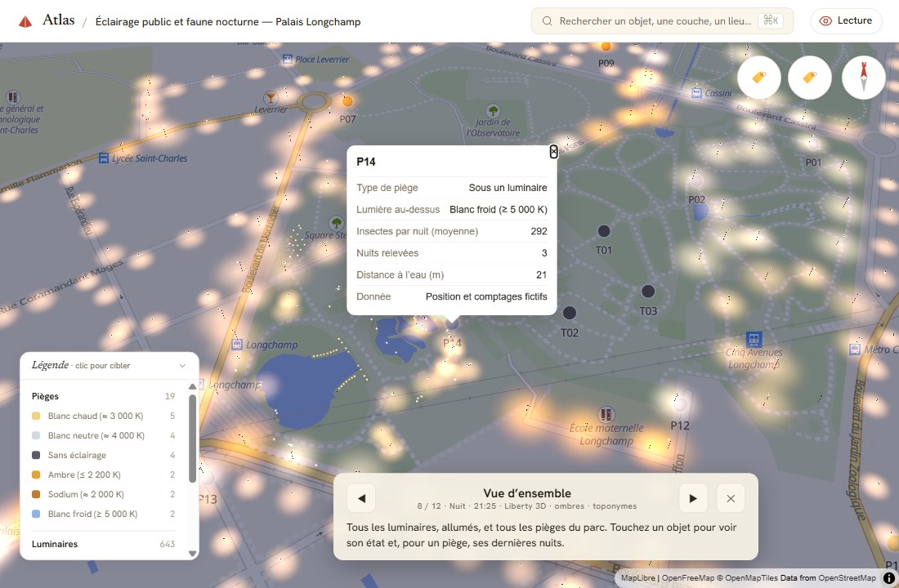Click the legend scrollbar down arrow
Viewport: 899px width, 588px height.
pos(193,554)
